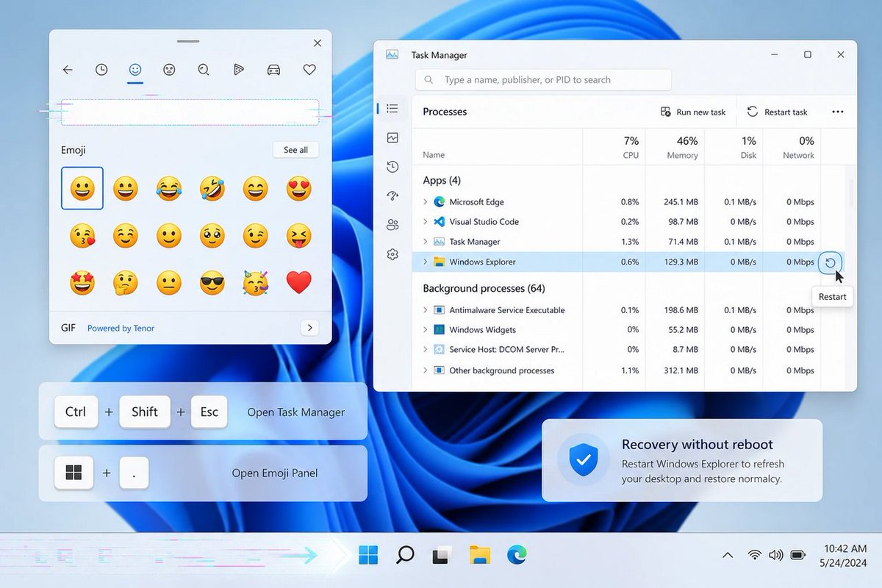Screen dimensions: 882x588
Task: Open Details gear page in Task Manager sidebar
Action: 392,254
